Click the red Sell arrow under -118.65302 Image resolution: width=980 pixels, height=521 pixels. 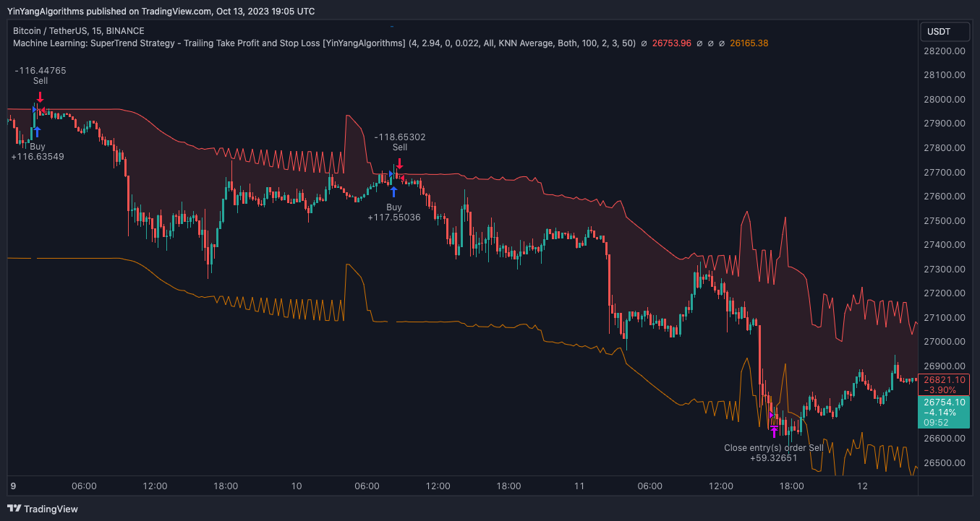[x=400, y=163]
